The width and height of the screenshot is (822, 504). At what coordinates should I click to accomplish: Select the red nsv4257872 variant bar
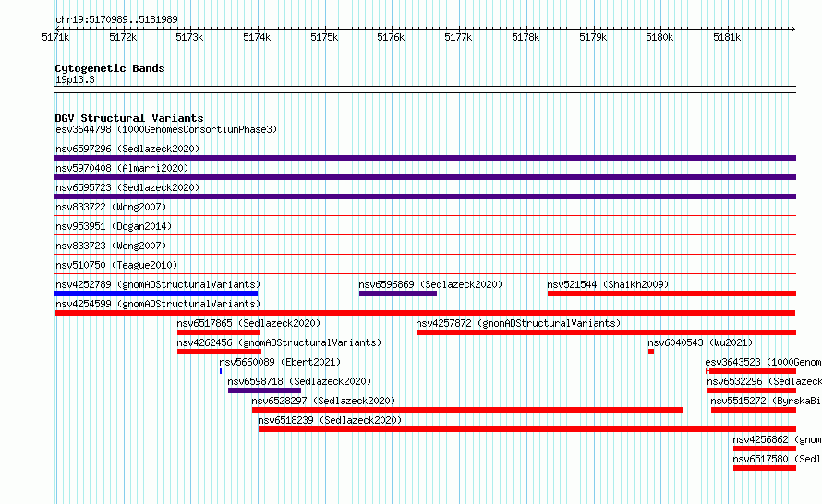tap(607, 332)
